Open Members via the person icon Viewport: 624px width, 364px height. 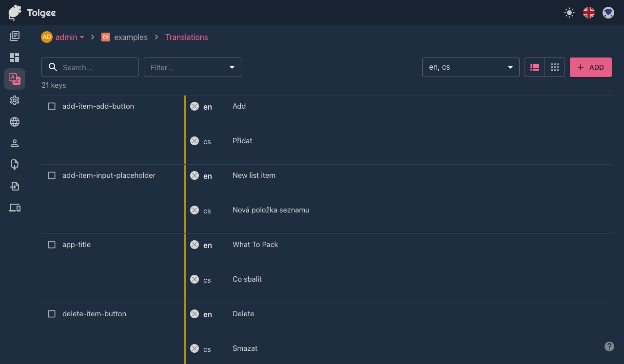(x=15, y=143)
